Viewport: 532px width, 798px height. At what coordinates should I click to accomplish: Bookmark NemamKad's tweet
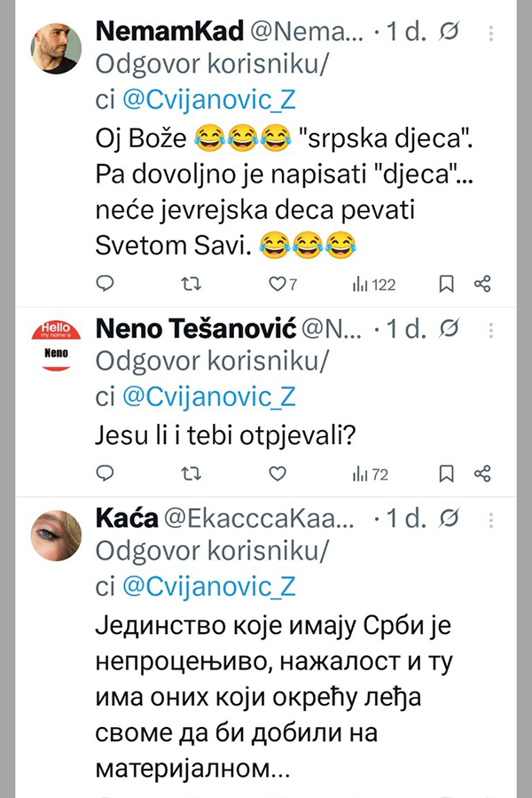click(447, 284)
